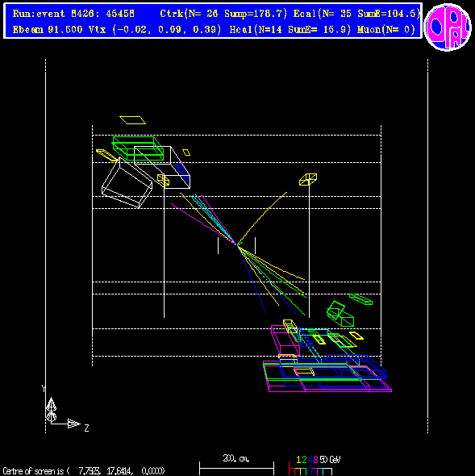Select the yellow cube atop the right vertical line
Screen dimensions: 475x476
308,179
